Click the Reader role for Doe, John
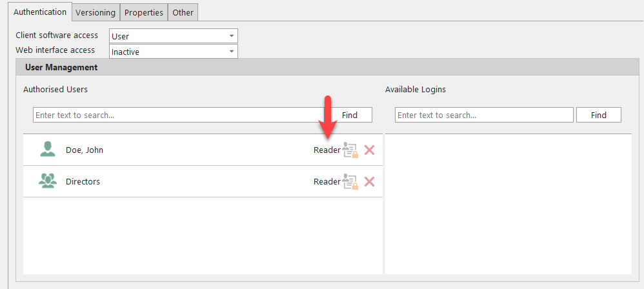Viewport: 644px width, 289px height. coord(327,150)
